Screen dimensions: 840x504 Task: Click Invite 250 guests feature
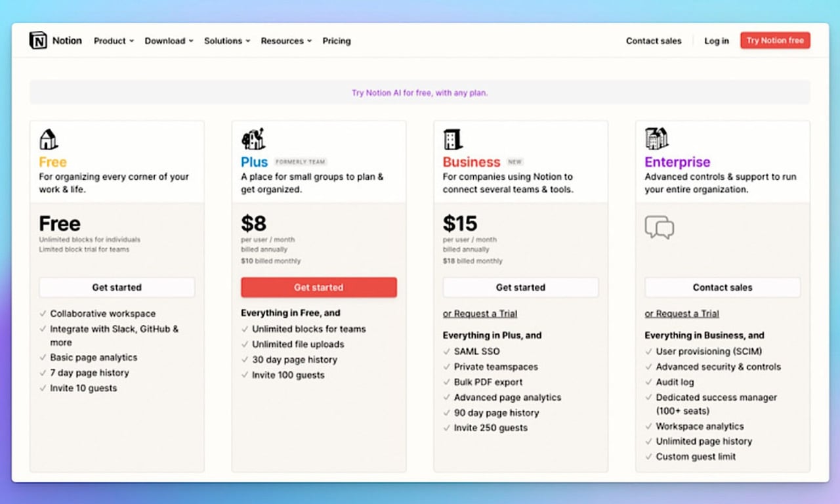click(x=491, y=428)
